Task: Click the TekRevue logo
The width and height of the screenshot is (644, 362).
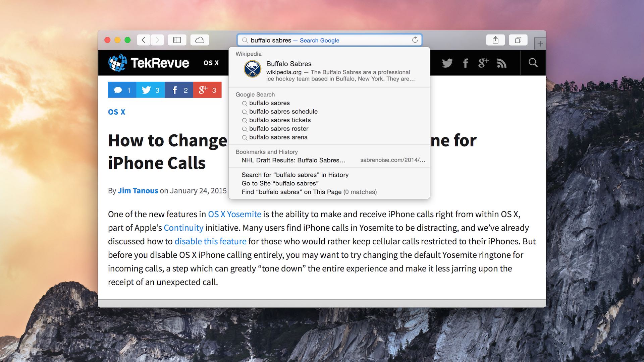Action: (x=149, y=63)
